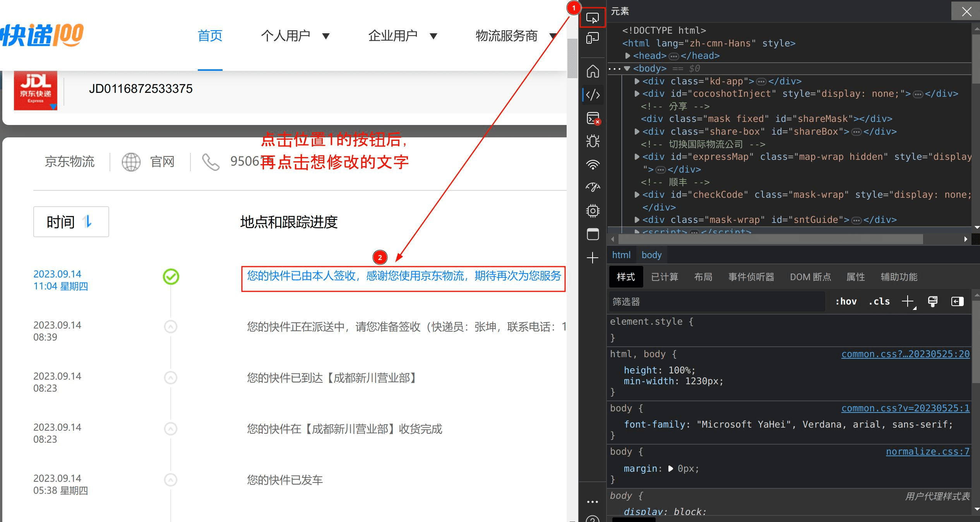Expand the div id="cocoshotInject" node
Image resolution: width=980 pixels, height=522 pixels.
click(x=637, y=94)
